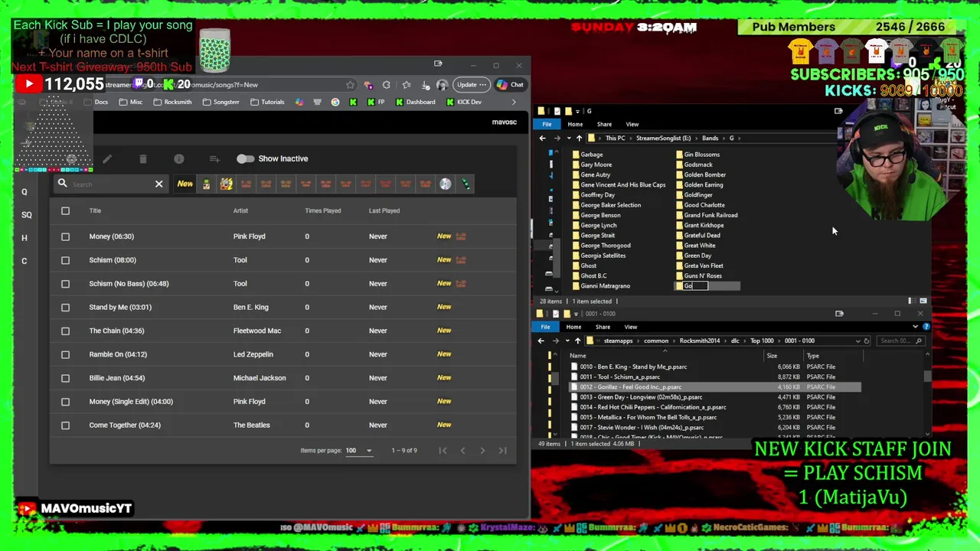Select the CD disc filter icon
The height and width of the screenshot is (551, 980).
point(446,184)
